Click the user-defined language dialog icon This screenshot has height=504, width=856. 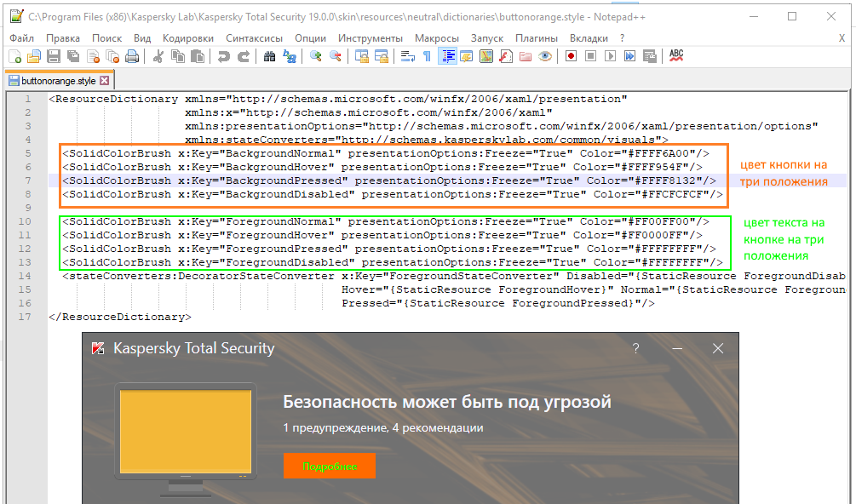466,56
